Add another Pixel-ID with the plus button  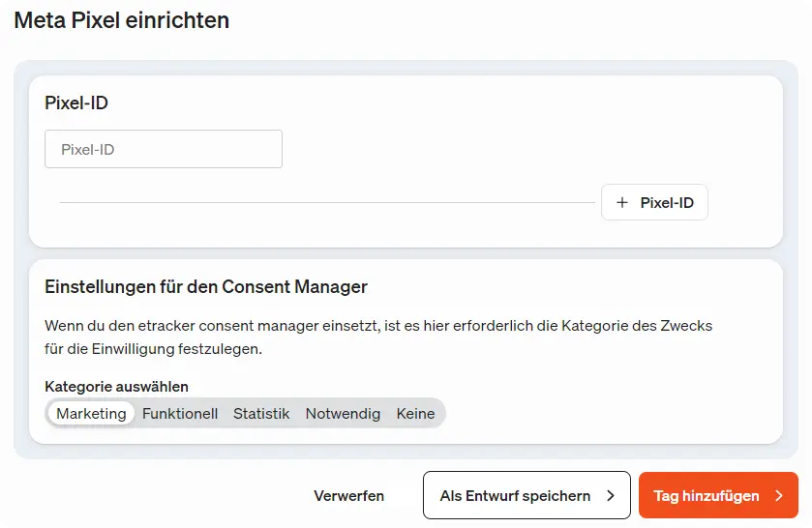click(654, 202)
